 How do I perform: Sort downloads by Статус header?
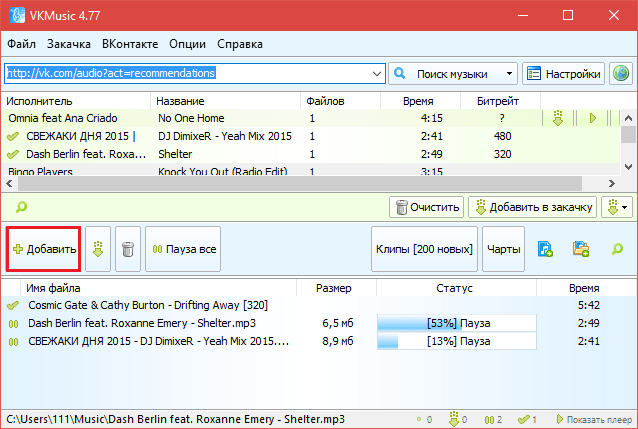click(x=456, y=288)
